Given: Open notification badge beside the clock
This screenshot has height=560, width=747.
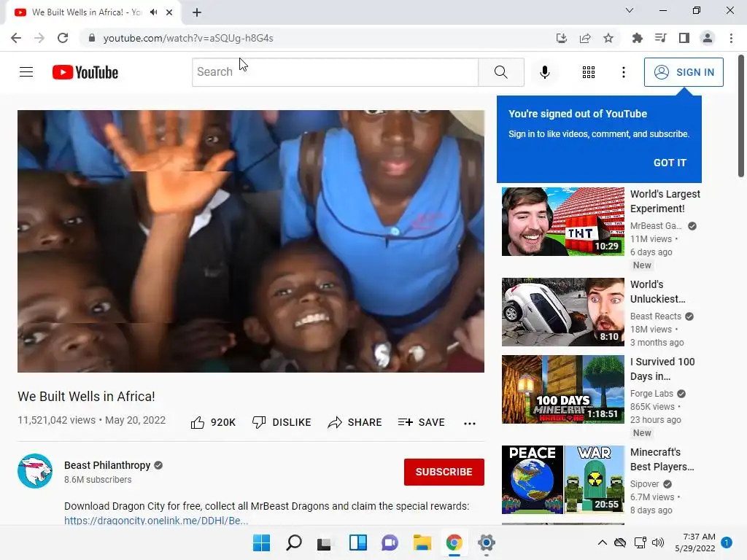Looking at the screenshot, I should [727, 542].
